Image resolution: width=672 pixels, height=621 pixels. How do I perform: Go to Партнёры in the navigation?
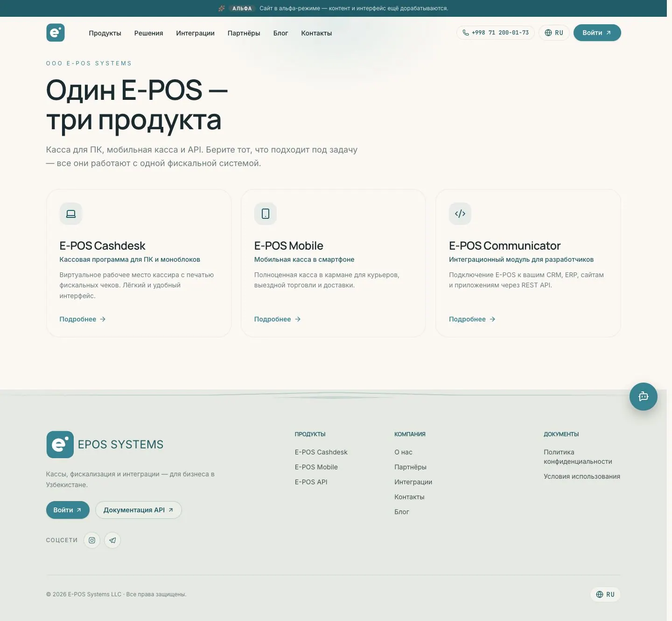244,33
